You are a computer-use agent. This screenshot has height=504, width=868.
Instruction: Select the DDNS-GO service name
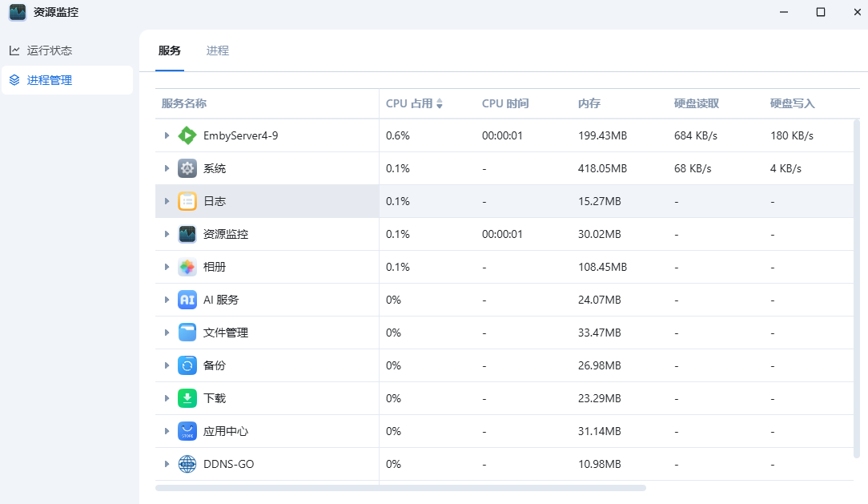point(229,464)
